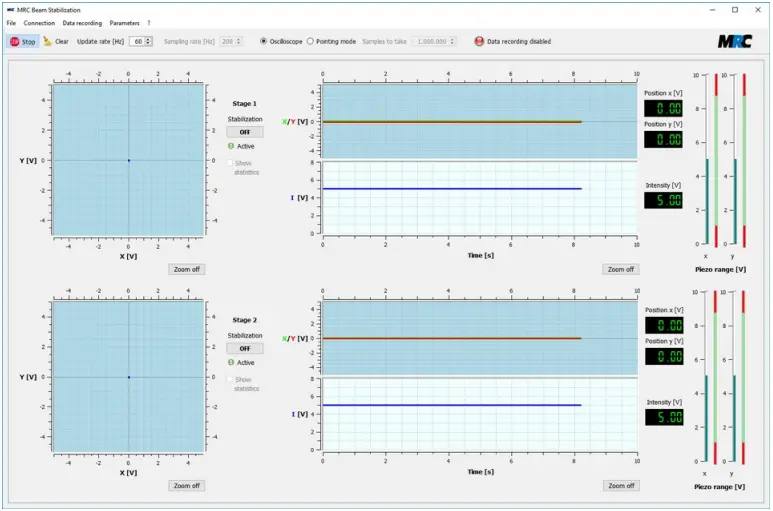773x511 pixels.
Task: Toggle Stage 1 Stabilization OFF button
Action: pos(245,132)
